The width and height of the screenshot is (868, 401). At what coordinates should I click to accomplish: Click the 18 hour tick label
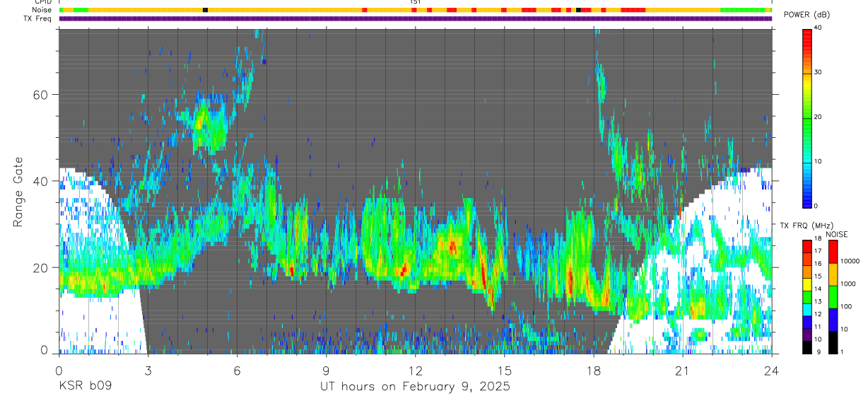[594, 371]
